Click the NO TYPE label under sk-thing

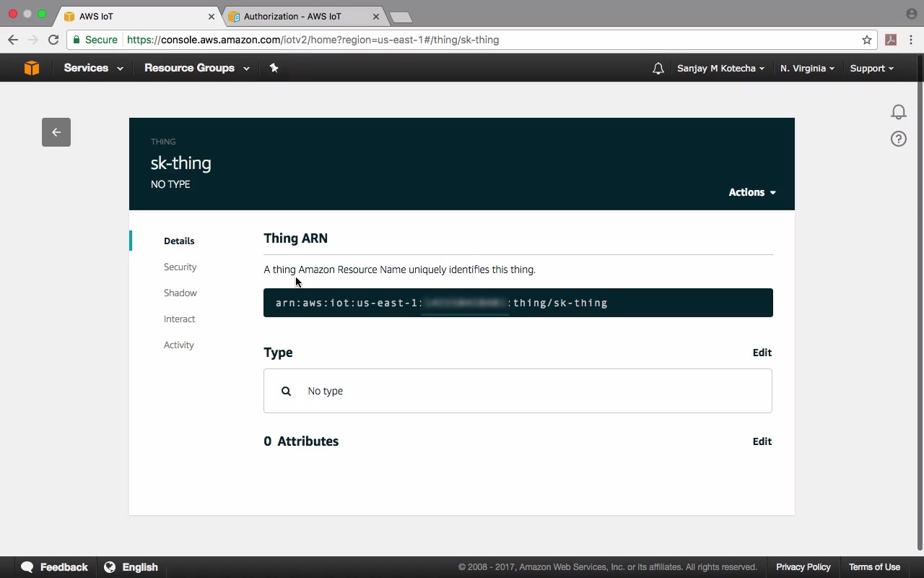pos(170,184)
